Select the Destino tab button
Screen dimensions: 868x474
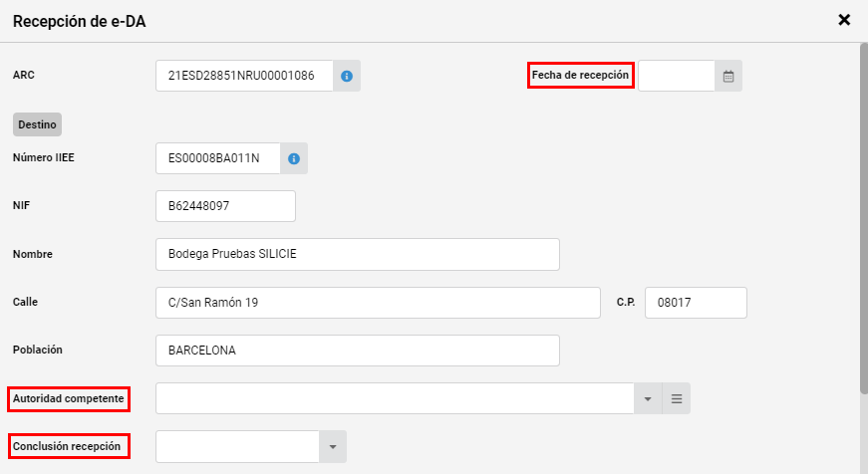37,124
